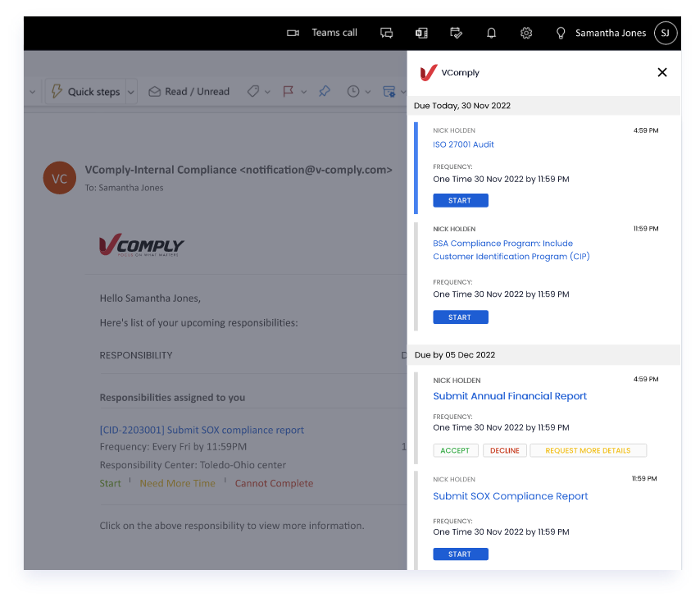The width and height of the screenshot is (700, 602).
Task: Expand the tag categories dropdown arrow
Action: pos(267,92)
